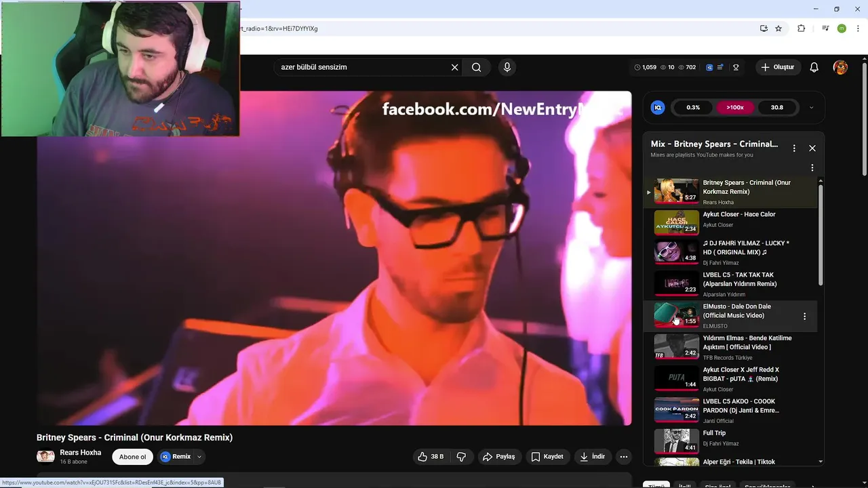Click the magnifier search button

[477, 67]
